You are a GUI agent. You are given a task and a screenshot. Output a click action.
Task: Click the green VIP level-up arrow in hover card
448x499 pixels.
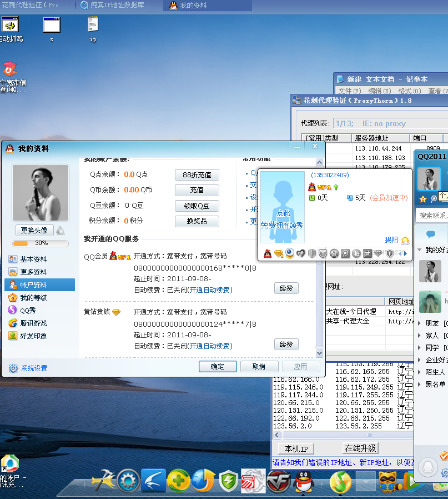[x=336, y=187]
